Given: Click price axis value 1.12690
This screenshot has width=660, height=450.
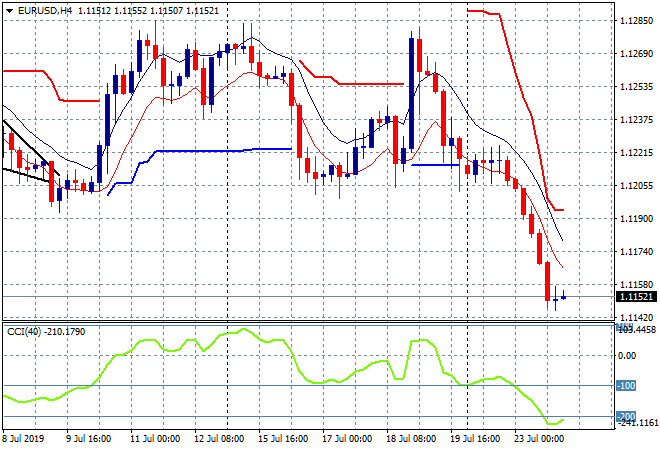Looking at the screenshot, I should pos(637,53).
